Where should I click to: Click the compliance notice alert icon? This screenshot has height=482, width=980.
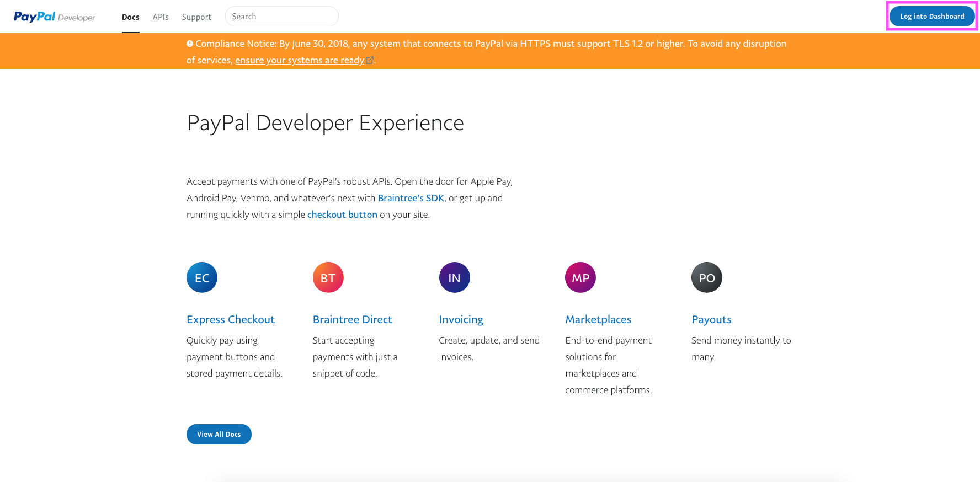tap(190, 44)
